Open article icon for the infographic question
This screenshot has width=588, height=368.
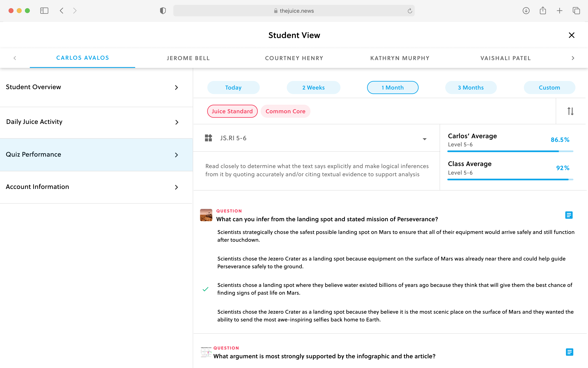tap(569, 352)
